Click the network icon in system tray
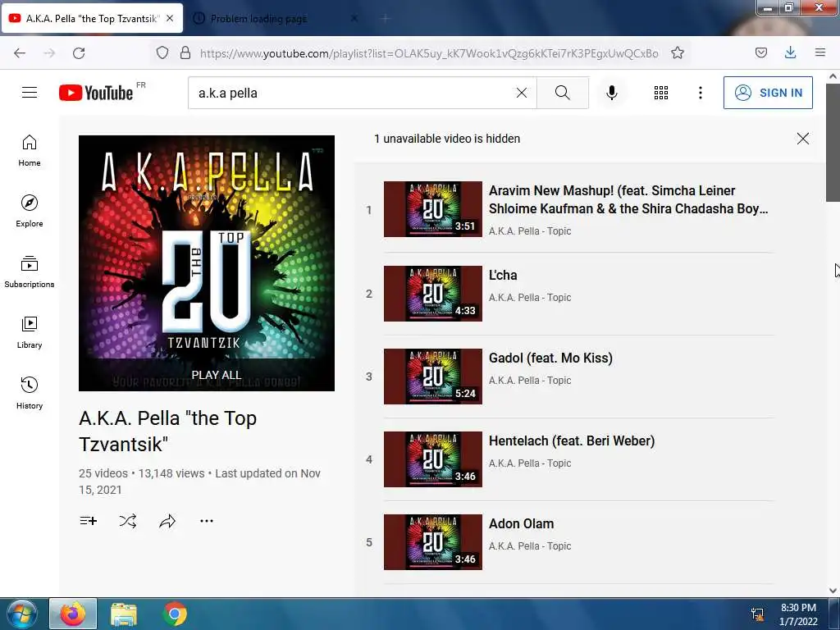Screen dimensions: 840x630 757,614
